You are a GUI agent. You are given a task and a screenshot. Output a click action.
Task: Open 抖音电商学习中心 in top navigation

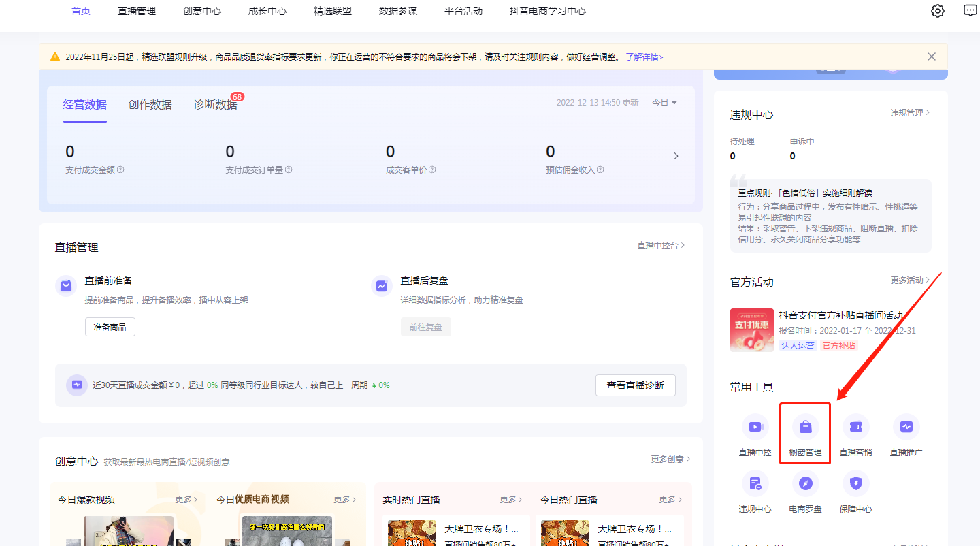point(548,11)
